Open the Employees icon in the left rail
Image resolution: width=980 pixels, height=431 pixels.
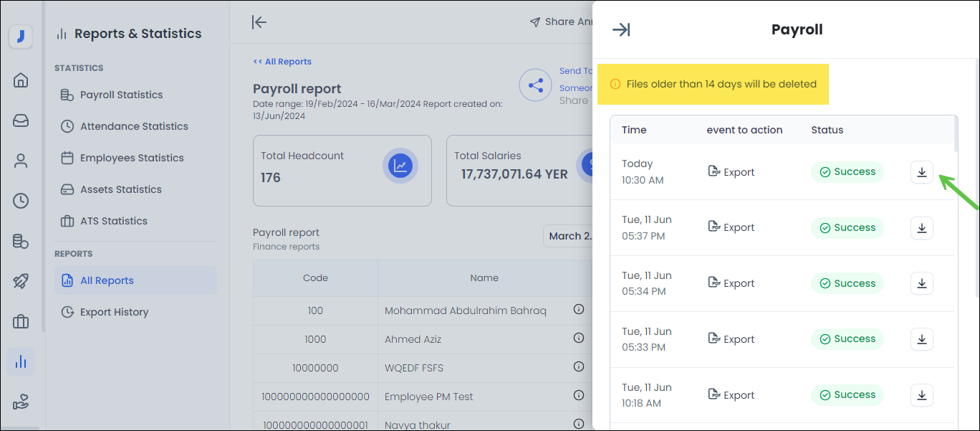click(21, 161)
